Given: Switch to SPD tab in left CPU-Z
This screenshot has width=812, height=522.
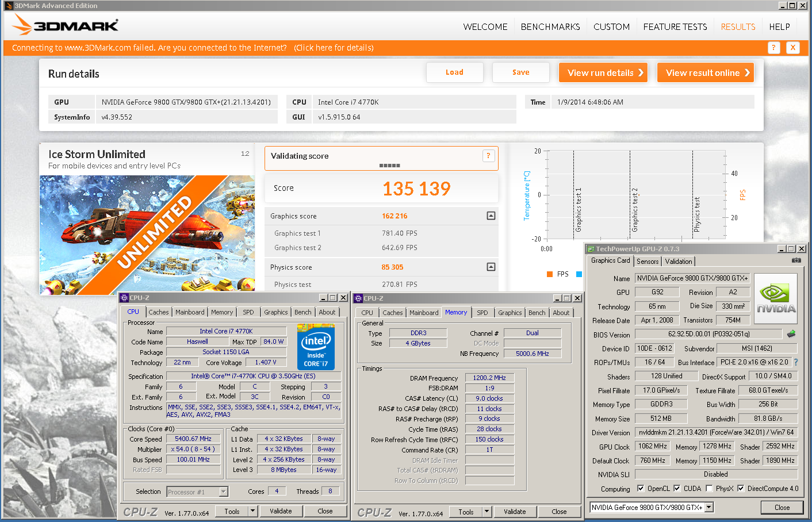Looking at the screenshot, I should [x=248, y=312].
